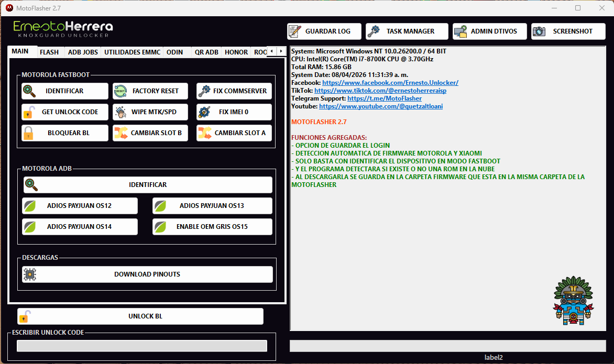The width and height of the screenshot is (614, 364).
Task: Click the leaf icon on ENABLE OEM GRIS OS15
Action: click(160, 227)
